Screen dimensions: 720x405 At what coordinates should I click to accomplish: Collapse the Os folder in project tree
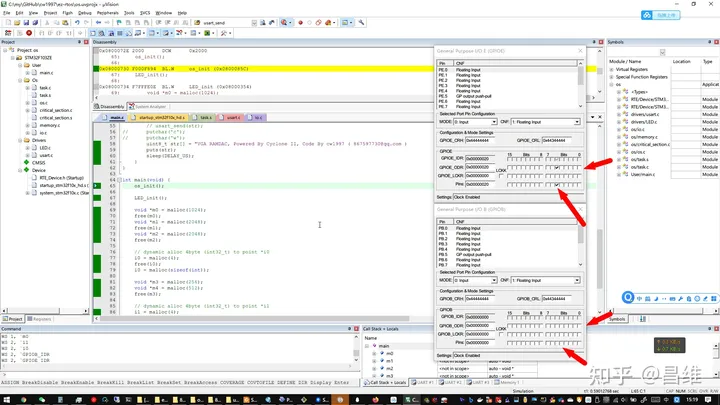click(x=20, y=80)
